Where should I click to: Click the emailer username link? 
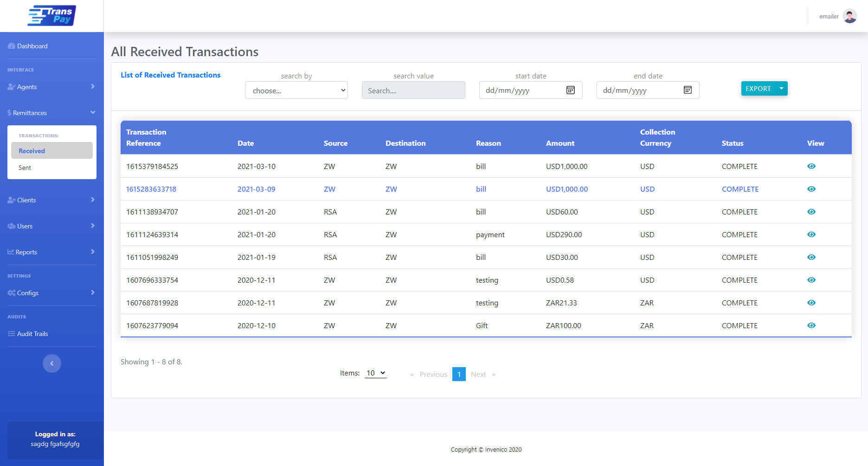click(x=829, y=17)
